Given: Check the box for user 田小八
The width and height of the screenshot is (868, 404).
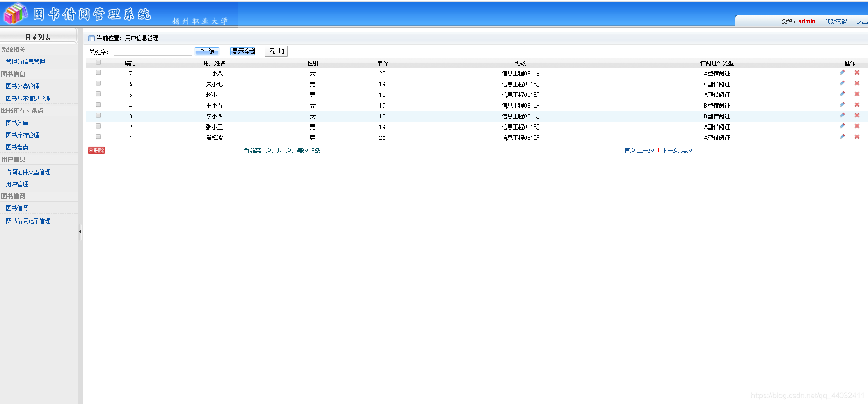Looking at the screenshot, I should pos(98,73).
